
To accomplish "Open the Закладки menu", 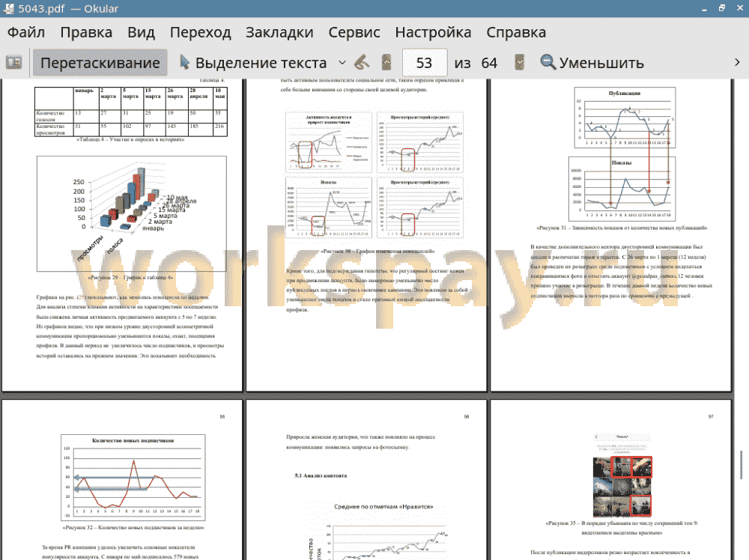I will [279, 32].
